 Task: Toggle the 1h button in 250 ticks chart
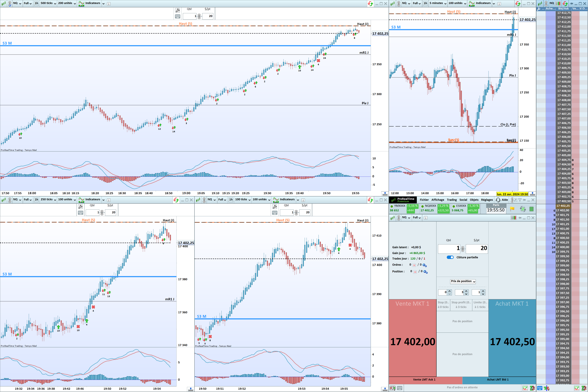[x=36, y=200]
